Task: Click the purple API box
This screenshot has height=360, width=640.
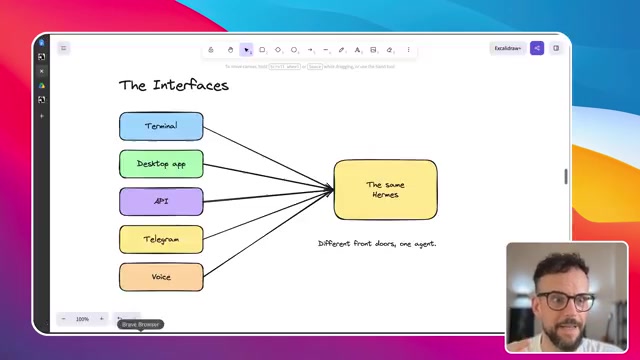Action: (161, 202)
